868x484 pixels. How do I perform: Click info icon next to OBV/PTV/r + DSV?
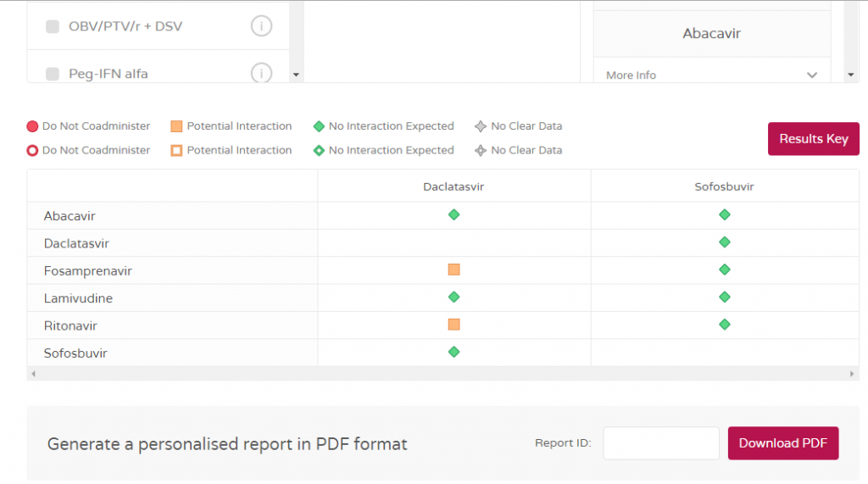(261, 26)
